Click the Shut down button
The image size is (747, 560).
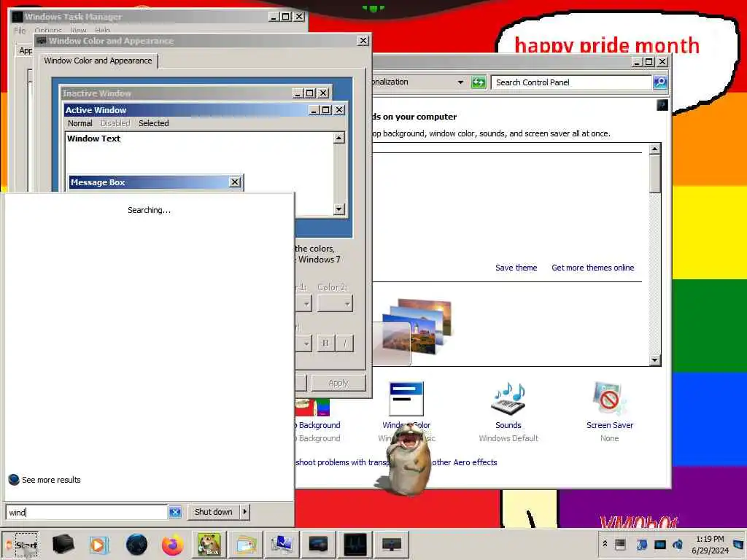tap(214, 512)
